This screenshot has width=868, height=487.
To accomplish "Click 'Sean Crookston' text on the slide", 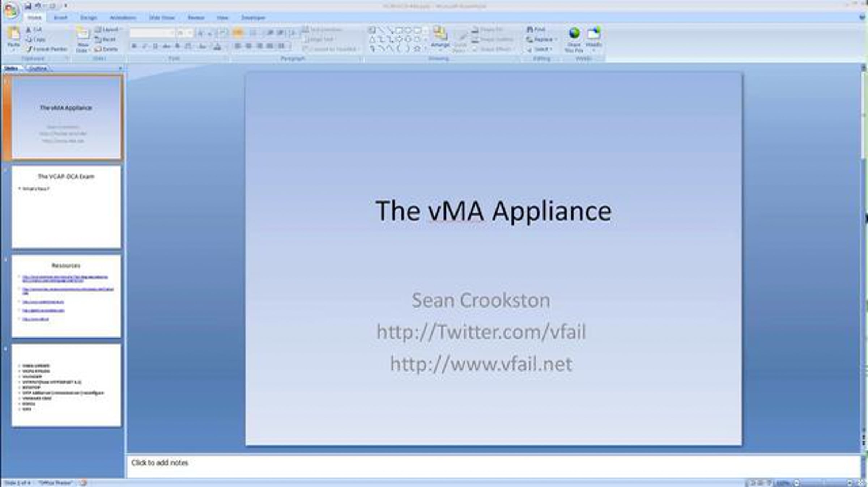I will coord(481,300).
